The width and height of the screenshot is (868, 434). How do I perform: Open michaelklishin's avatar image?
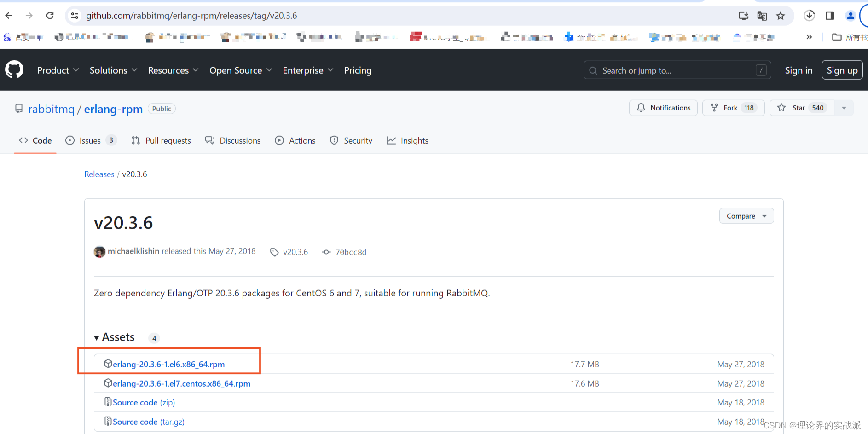point(99,252)
